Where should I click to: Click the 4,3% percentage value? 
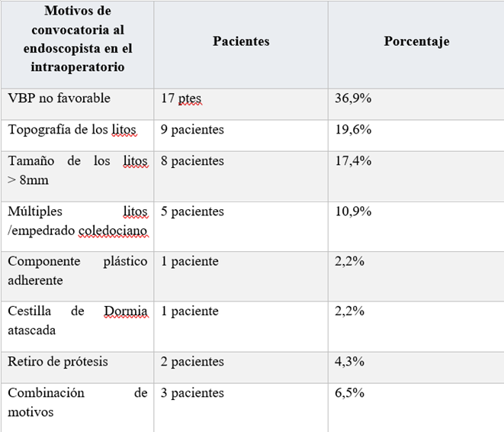[350, 362]
